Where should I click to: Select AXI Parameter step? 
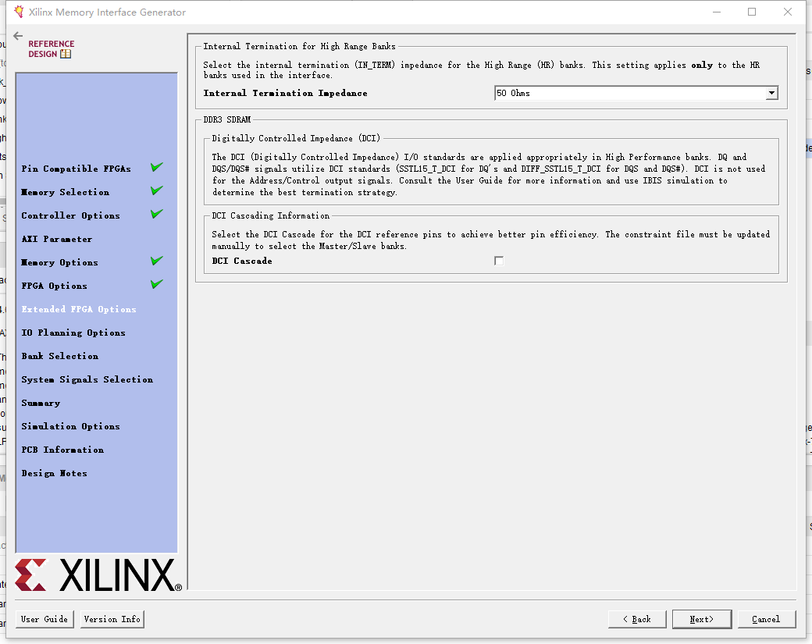coord(57,239)
